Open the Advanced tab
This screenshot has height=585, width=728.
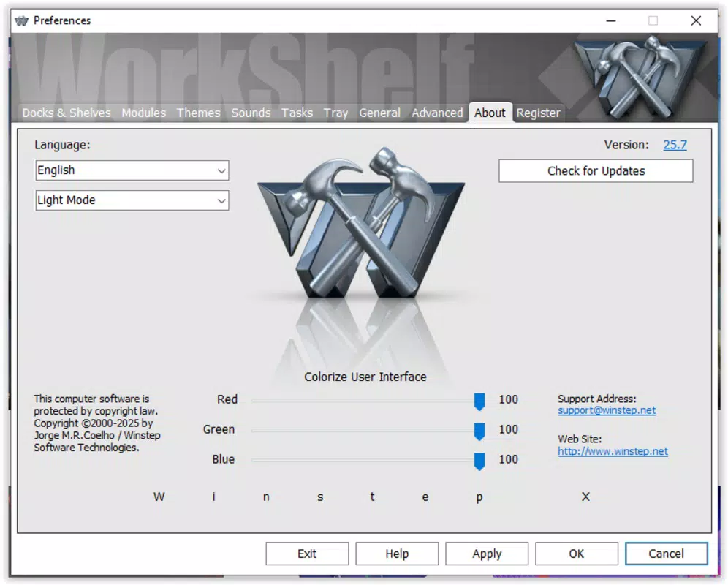point(437,113)
